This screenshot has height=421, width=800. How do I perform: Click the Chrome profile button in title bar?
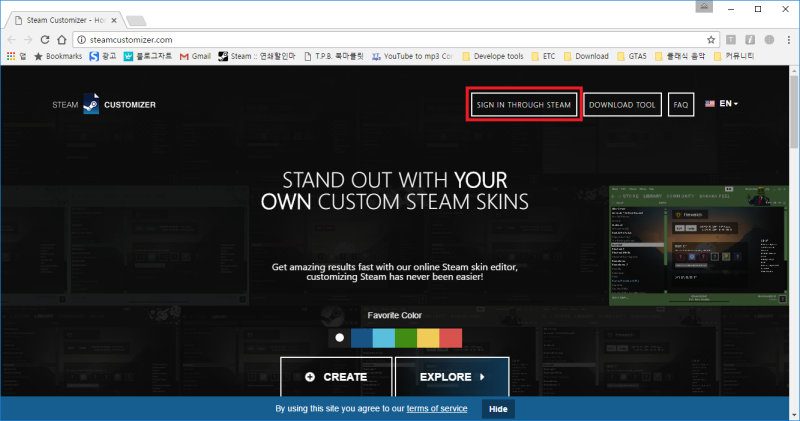(x=704, y=7)
